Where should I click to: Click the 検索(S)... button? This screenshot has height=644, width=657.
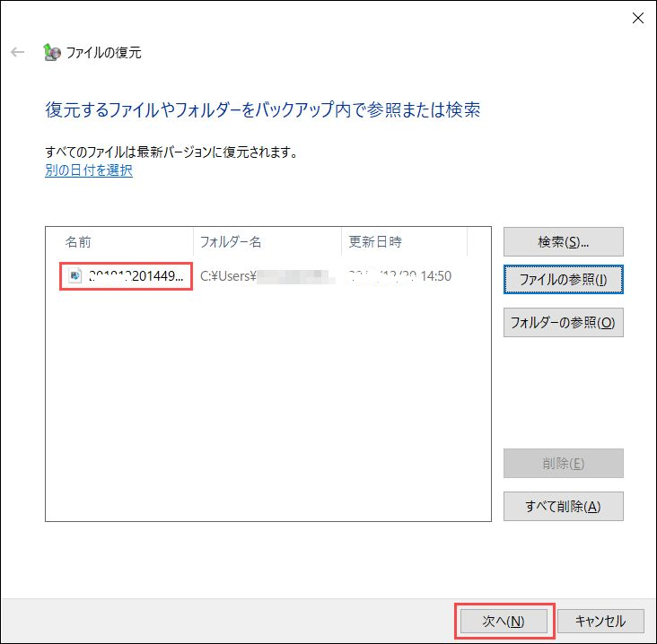pyautogui.click(x=563, y=241)
